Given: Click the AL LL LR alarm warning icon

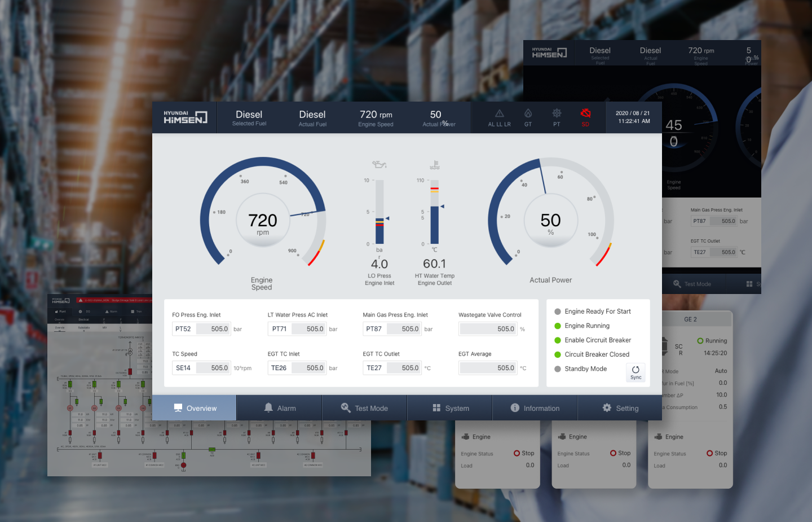Looking at the screenshot, I should (x=499, y=113).
